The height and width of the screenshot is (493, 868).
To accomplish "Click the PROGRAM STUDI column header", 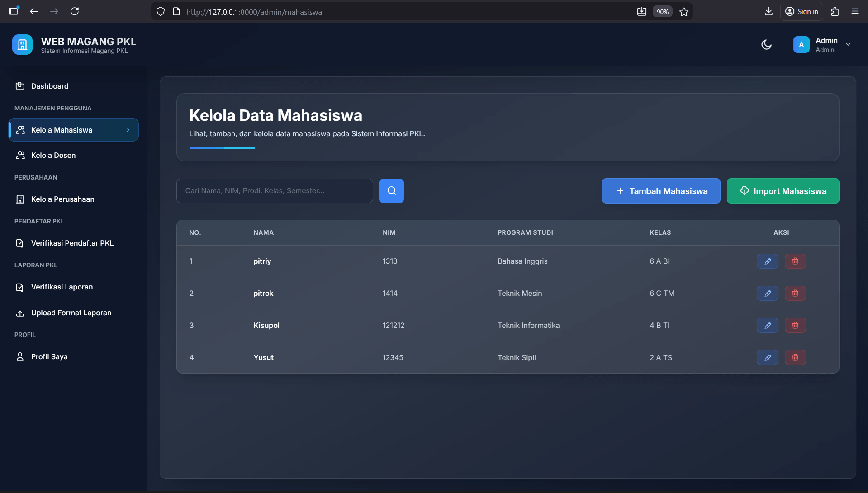I will click(x=525, y=232).
